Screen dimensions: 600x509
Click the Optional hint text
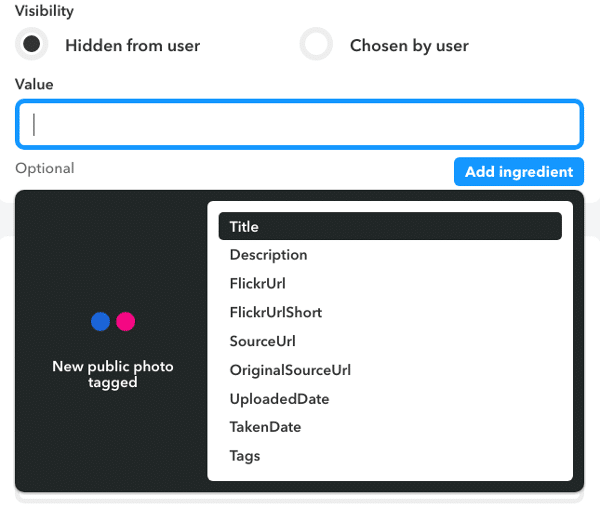(x=45, y=168)
